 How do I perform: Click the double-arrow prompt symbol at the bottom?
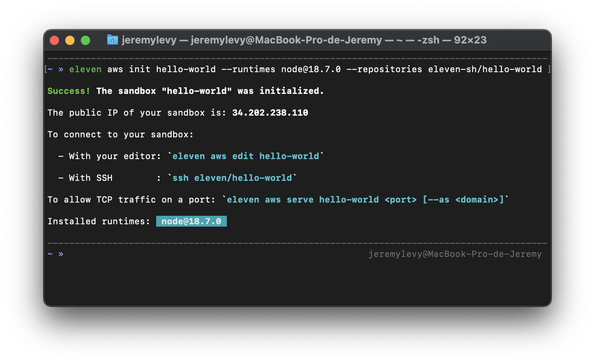(61, 254)
